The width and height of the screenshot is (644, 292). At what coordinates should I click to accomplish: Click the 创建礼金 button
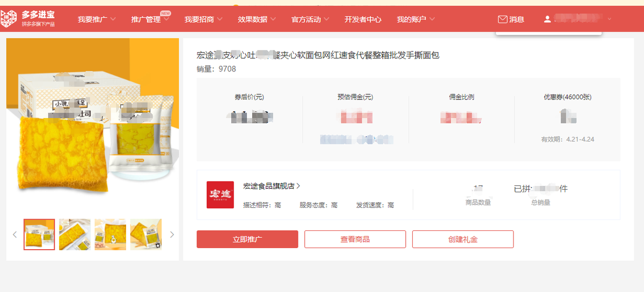pos(463,239)
